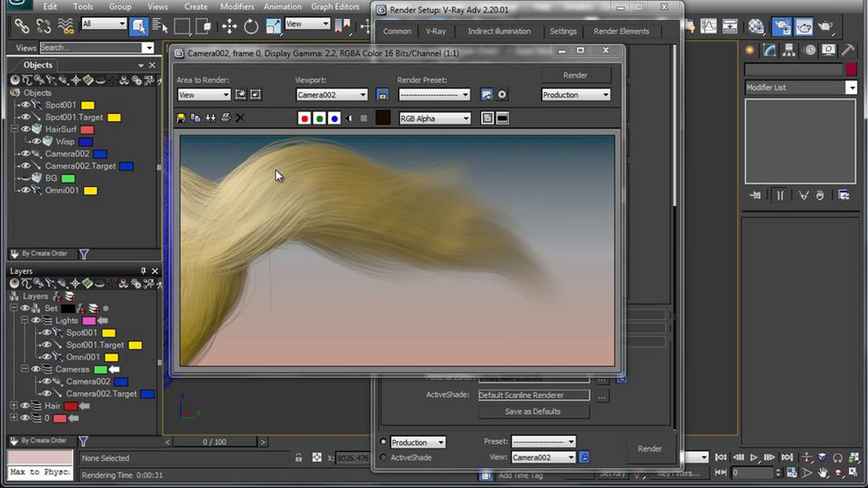Image resolution: width=868 pixels, height=488 pixels.
Task: Toggle alpha channel display button
Action: 349,118
